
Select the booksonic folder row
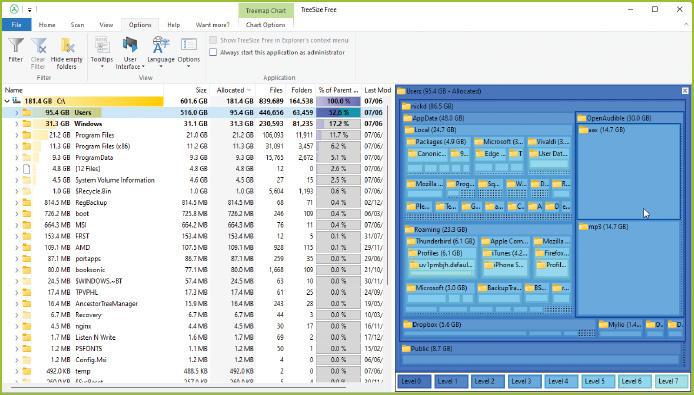pos(195,270)
